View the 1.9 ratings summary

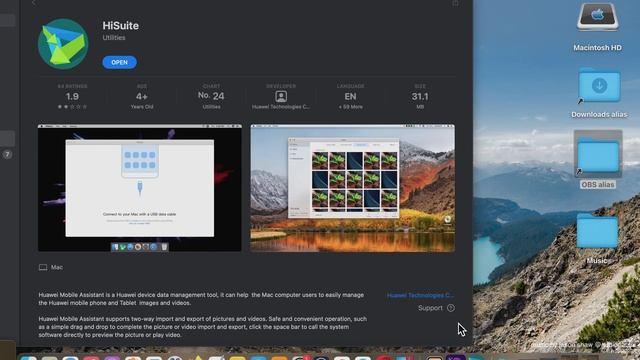point(72,96)
